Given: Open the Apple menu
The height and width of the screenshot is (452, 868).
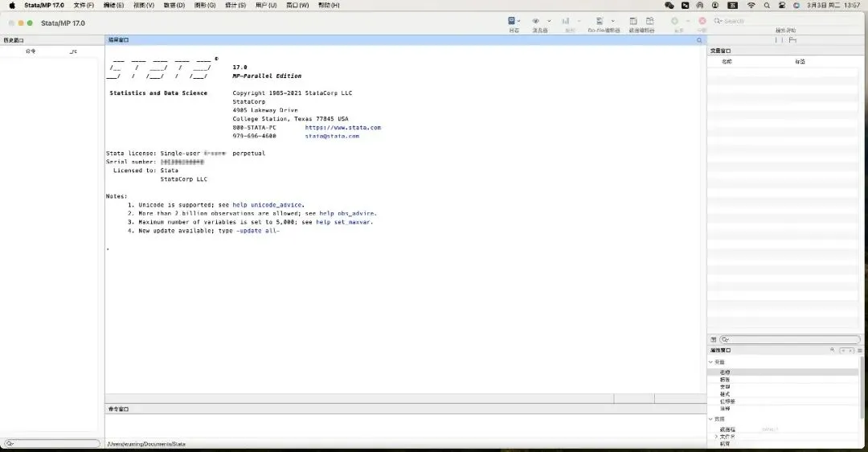Looking at the screenshot, I should coord(11,5).
